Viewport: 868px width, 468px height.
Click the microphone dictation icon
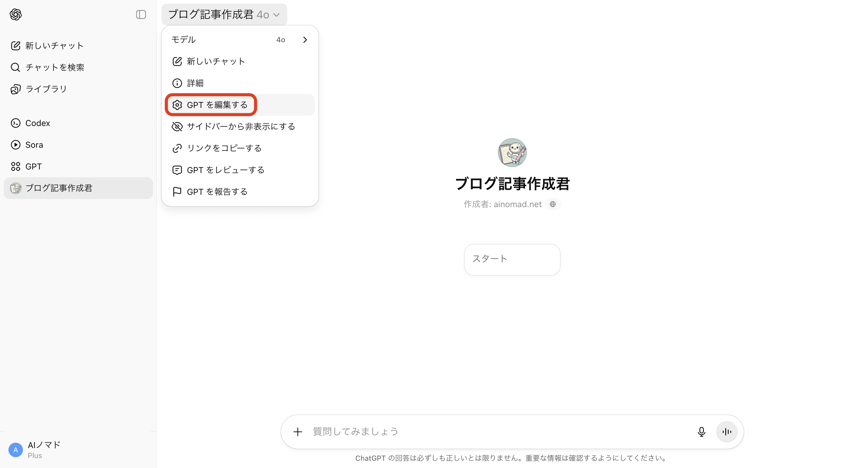point(702,432)
